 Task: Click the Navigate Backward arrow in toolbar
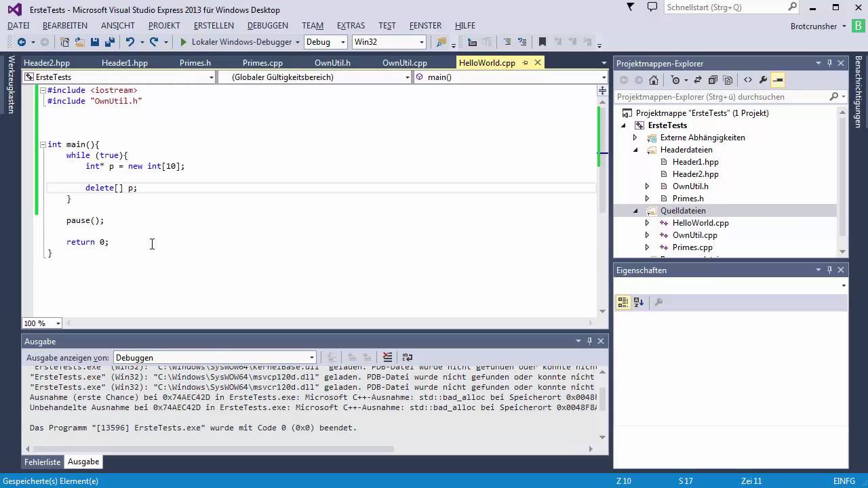pyautogui.click(x=22, y=42)
